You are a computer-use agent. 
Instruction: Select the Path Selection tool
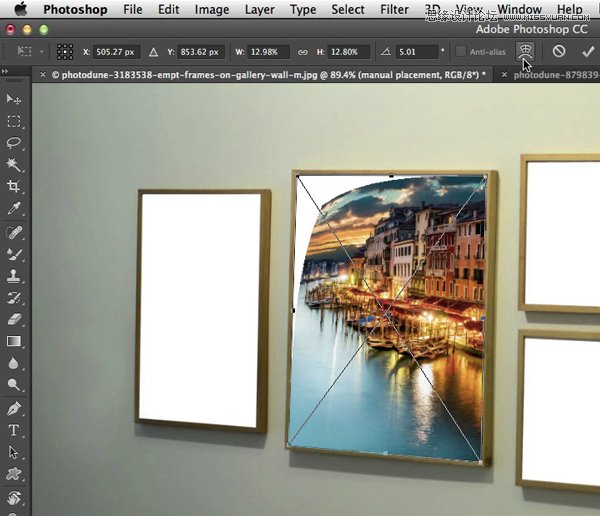14,452
